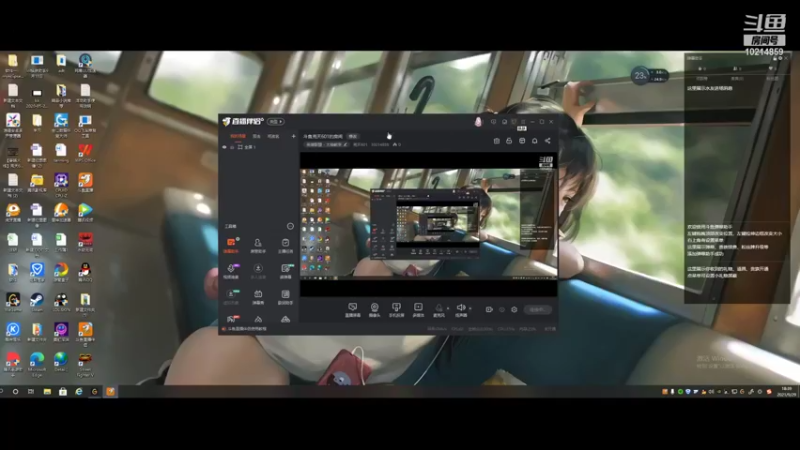The height and width of the screenshot is (450, 800).
Task: Click the taskbar clock
Action: tap(787, 391)
